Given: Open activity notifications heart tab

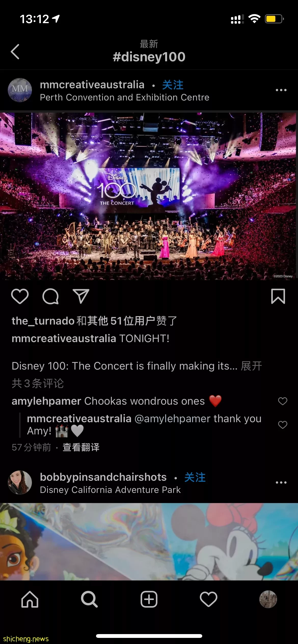Looking at the screenshot, I should pyautogui.click(x=209, y=599).
